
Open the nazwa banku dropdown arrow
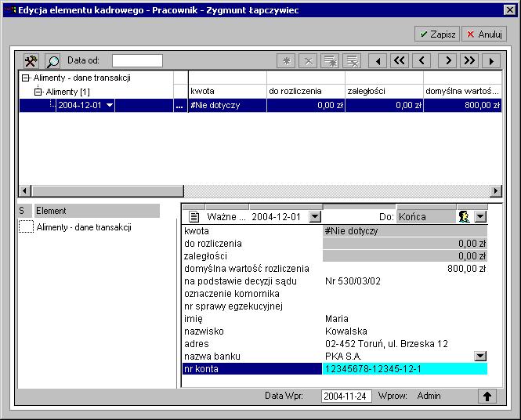(x=480, y=357)
